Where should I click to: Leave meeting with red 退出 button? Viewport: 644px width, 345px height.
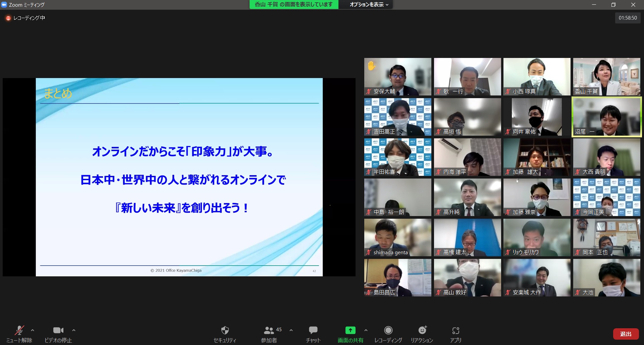click(626, 334)
